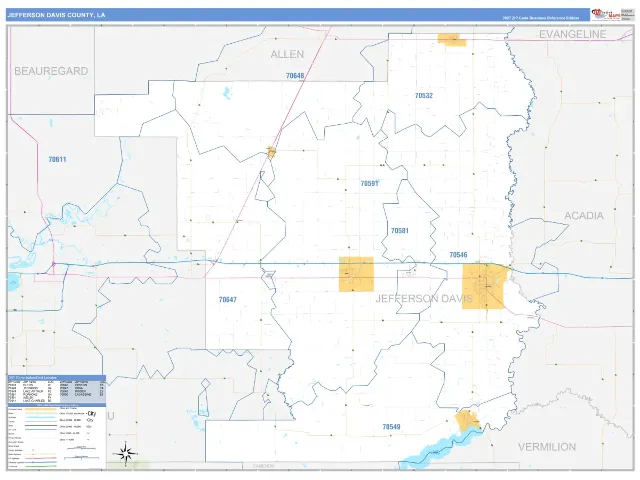Click the JEFFERSON DAVIS county label
This screenshot has height=480, width=640.
(x=424, y=298)
